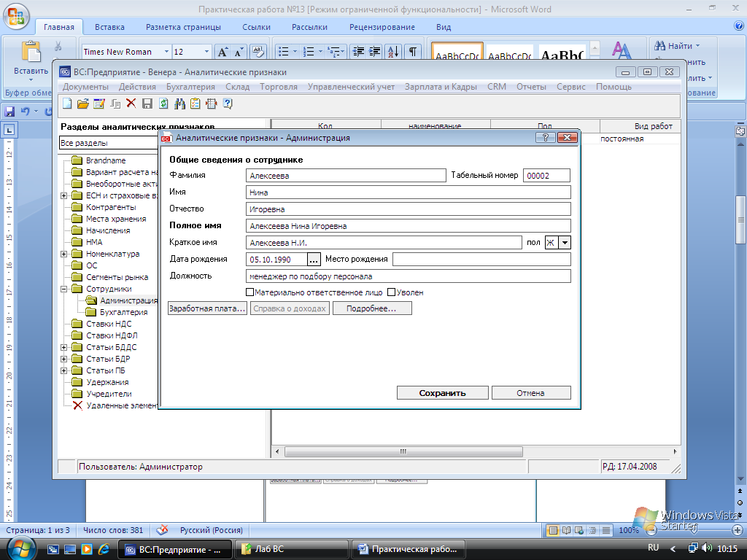Viewport: 747px width, 560px height.
Task: Click the Практическая рабо… taskbar button
Action: [407, 549]
